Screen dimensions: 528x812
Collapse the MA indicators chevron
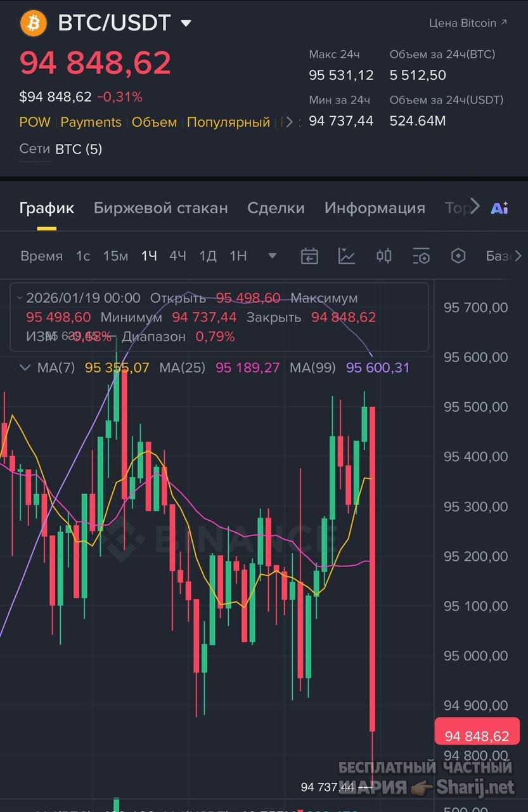[x=25, y=367]
